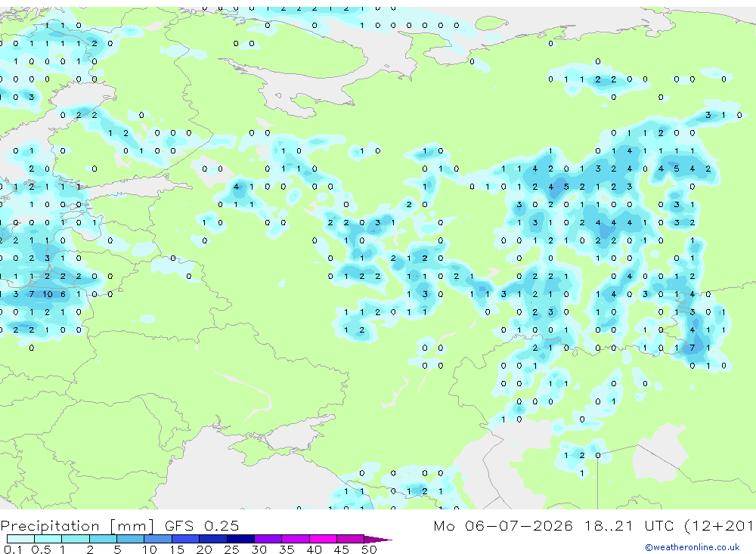Pick the 10–15 mm legend color swatch
Image resolution: width=756 pixels, height=554 pixels.
point(158,539)
